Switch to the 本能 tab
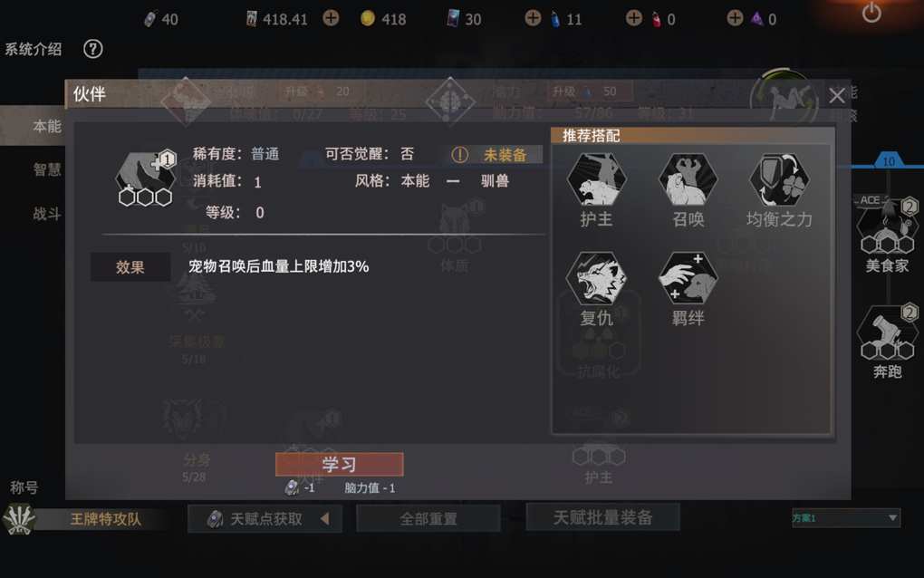 click(46, 126)
